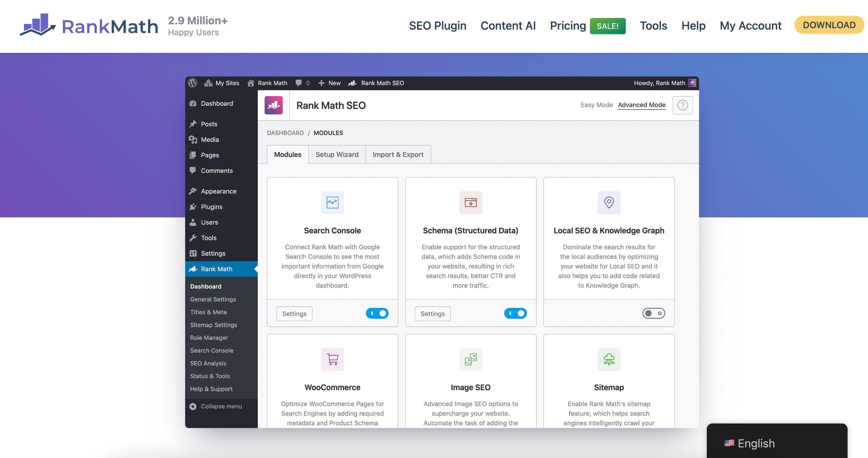The image size is (868, 458).
Task: Open Content AI in the top navigation
Action: click(x=508, y=26)
